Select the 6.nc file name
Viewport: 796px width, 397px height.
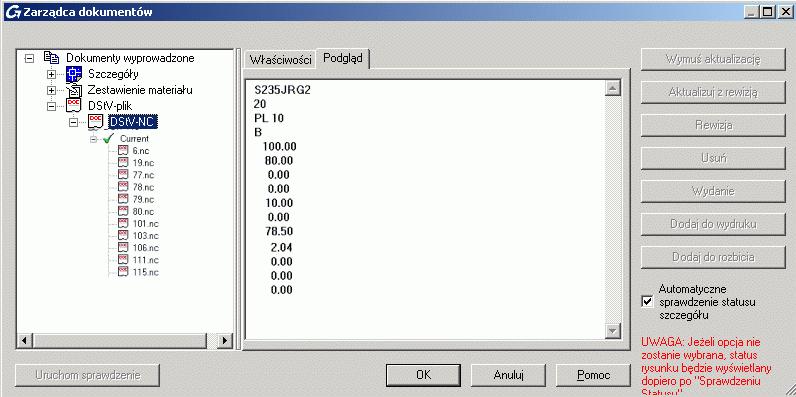pyautogui.click(x=141, y=151)
